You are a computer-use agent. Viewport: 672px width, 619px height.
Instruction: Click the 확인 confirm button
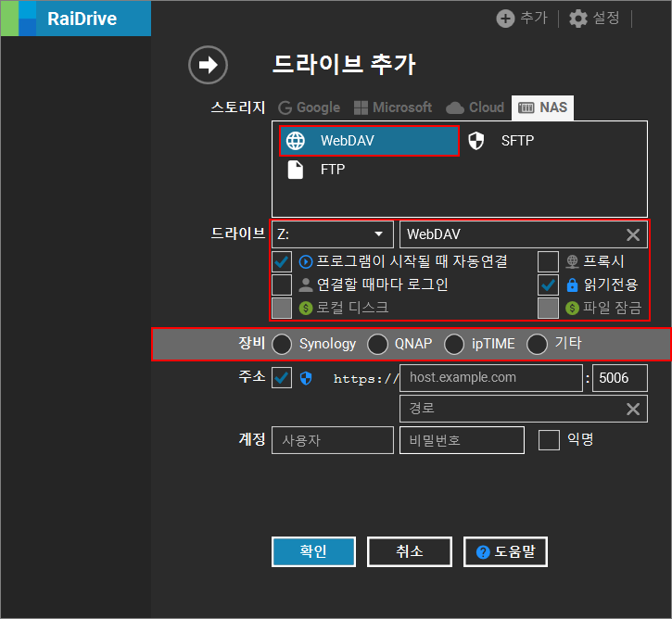coord(313,551)
